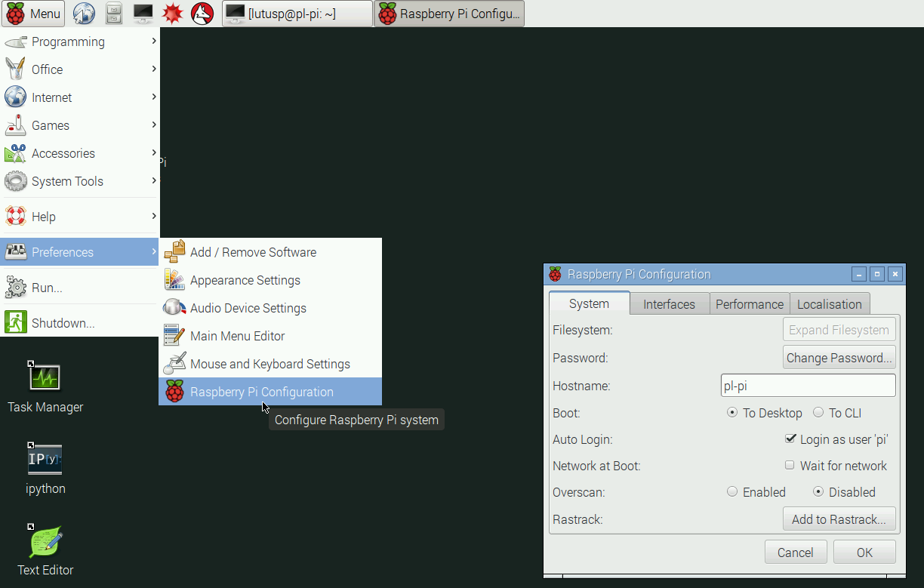This screenshot has width=924, height=588.
Task: Click the raspberry icon in configuration title bar
Action: pyautogui.click(x=556, y=274)
